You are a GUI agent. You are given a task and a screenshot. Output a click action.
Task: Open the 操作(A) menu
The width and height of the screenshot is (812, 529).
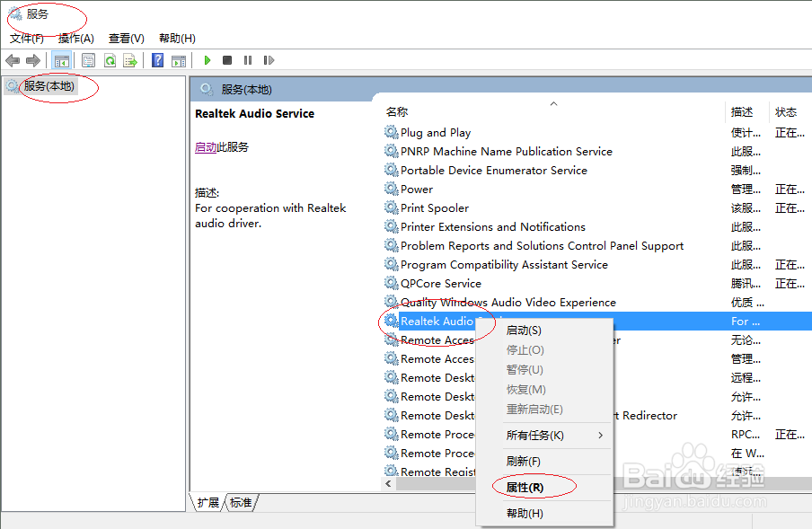(x=76, y=39)
